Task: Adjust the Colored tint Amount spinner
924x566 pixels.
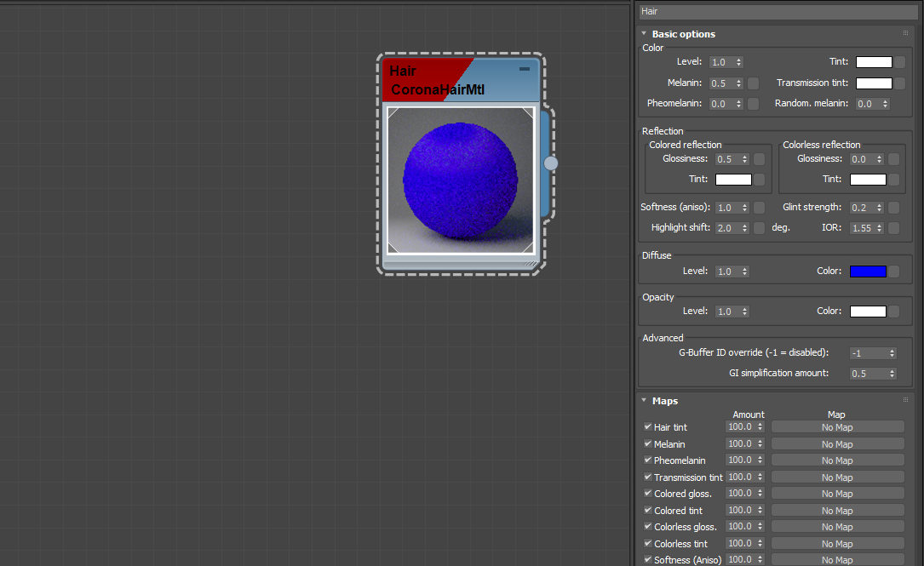Action: (760, 510)
